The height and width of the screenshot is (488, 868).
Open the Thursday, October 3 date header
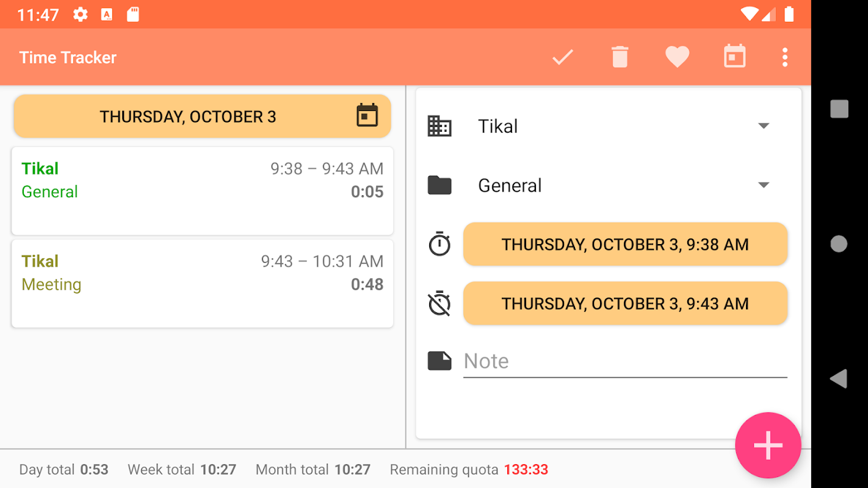[202, 116]
